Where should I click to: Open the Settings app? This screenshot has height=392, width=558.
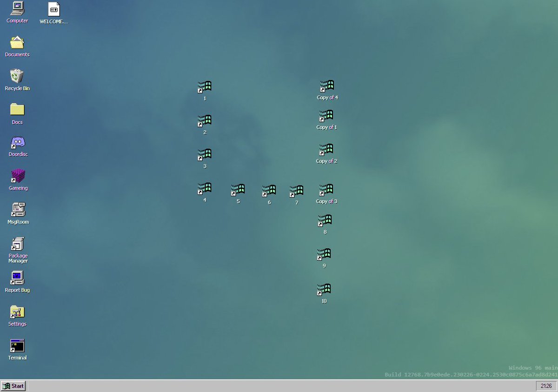[17, 312]
